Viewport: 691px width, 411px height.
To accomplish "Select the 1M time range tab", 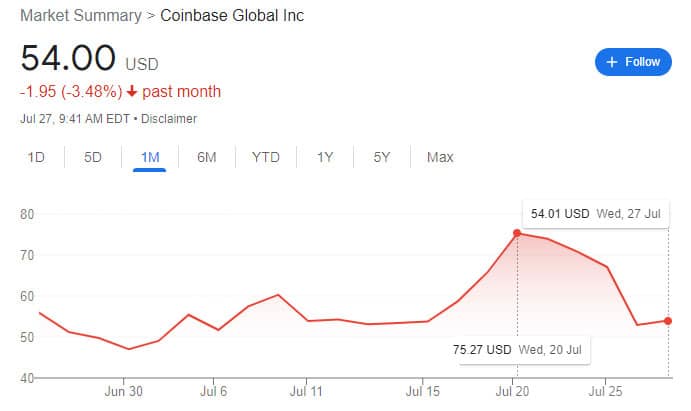I will 149,157.
